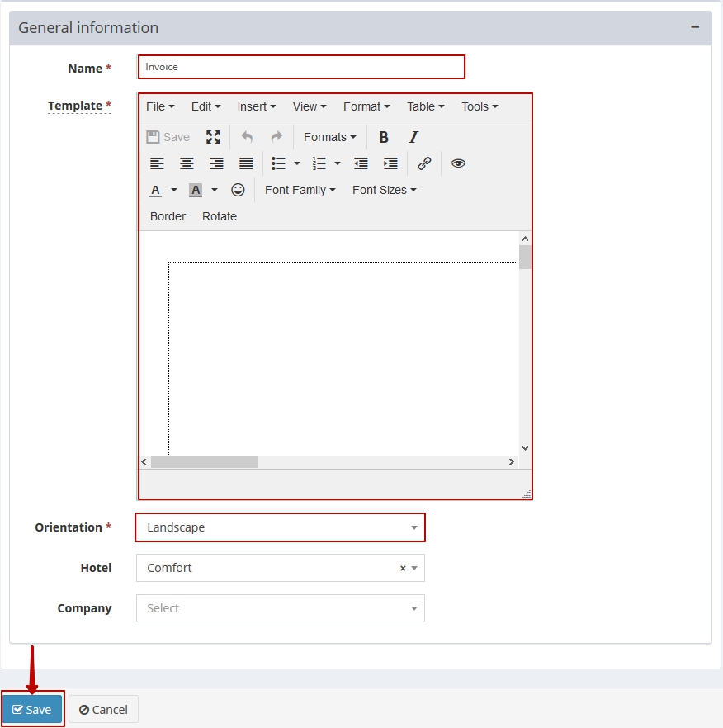Click the Border button
The height and width of the screenshot is (728, 723).
pyautogui.click(x=168, y=216)
